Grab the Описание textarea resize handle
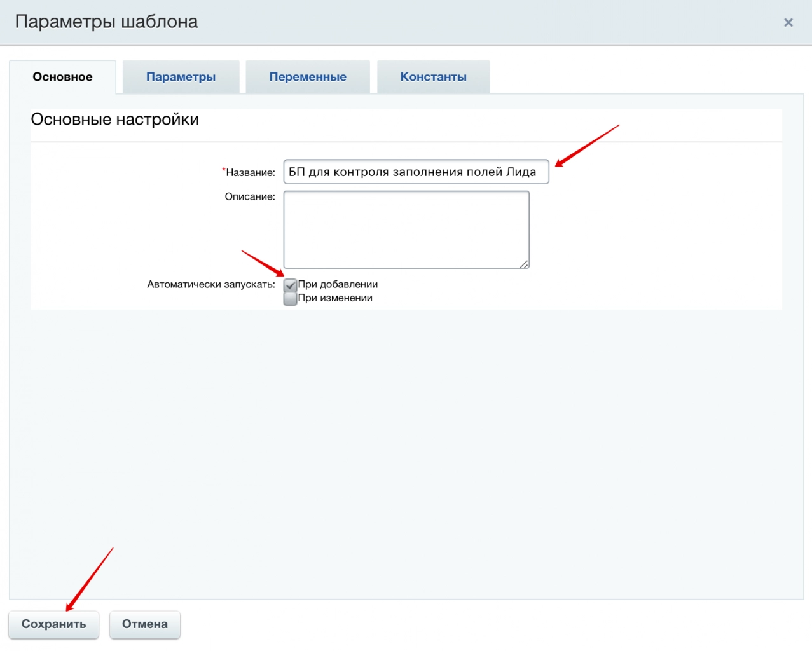The width and height of the screenshot is (812, 651). tap(524, 264)
